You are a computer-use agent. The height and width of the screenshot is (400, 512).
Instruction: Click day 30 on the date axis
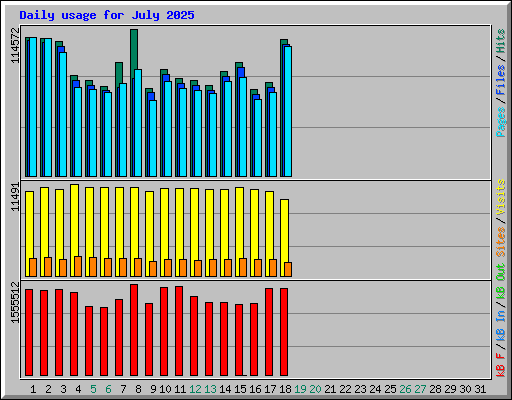tap(465, 389)
